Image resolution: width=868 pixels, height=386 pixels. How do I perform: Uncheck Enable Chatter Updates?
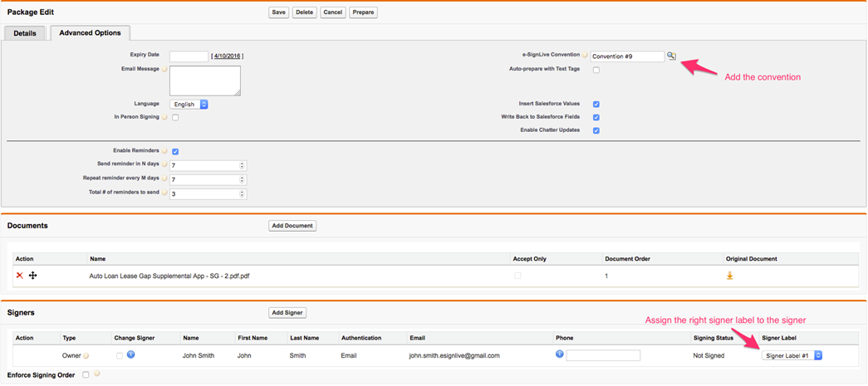pyautogui.click(x=596, y=130)
